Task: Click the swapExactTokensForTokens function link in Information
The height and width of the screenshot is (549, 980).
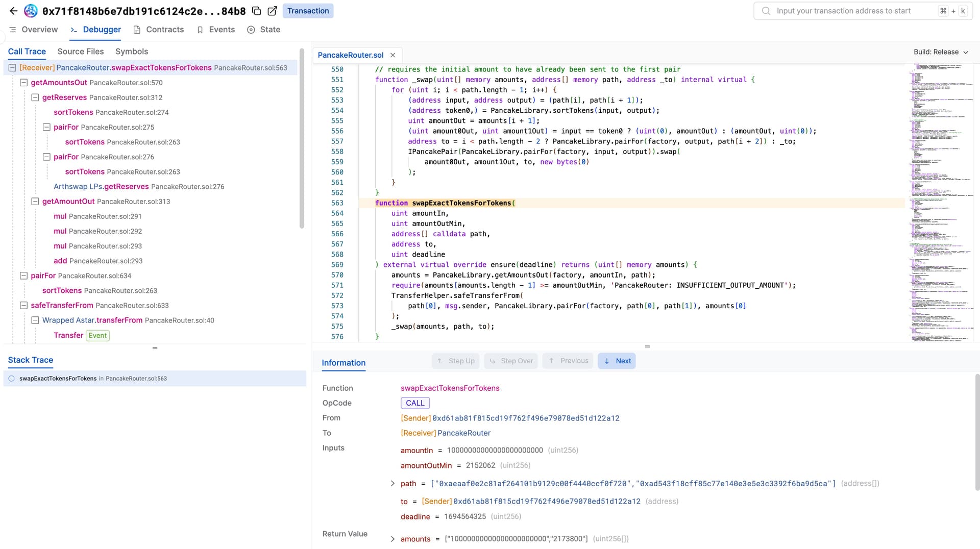Action: point(450,388)
